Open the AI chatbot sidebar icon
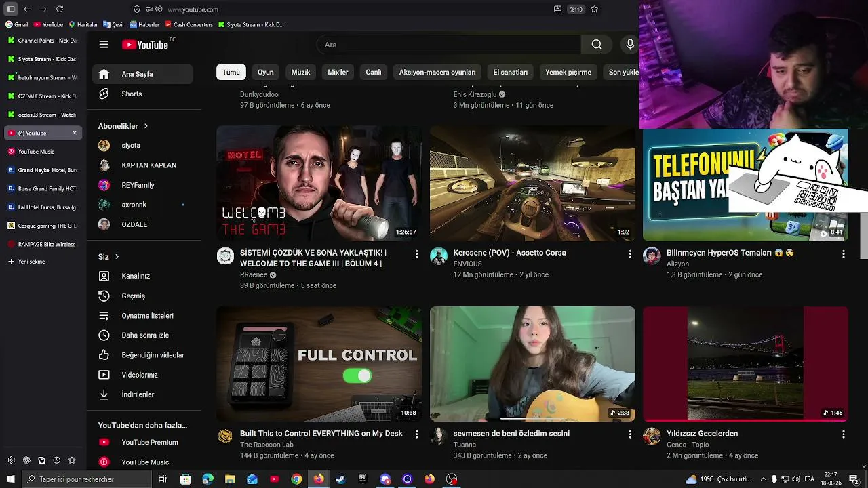 [26, 460]
